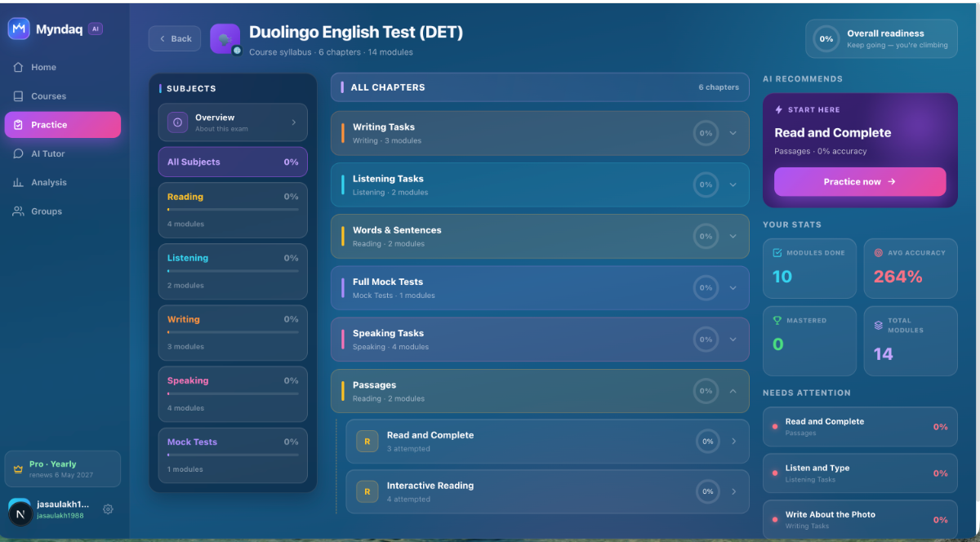The image size is (980, 542).
Task: Click the Pro Yearly subscription card
Action: [x=63, y=469]
